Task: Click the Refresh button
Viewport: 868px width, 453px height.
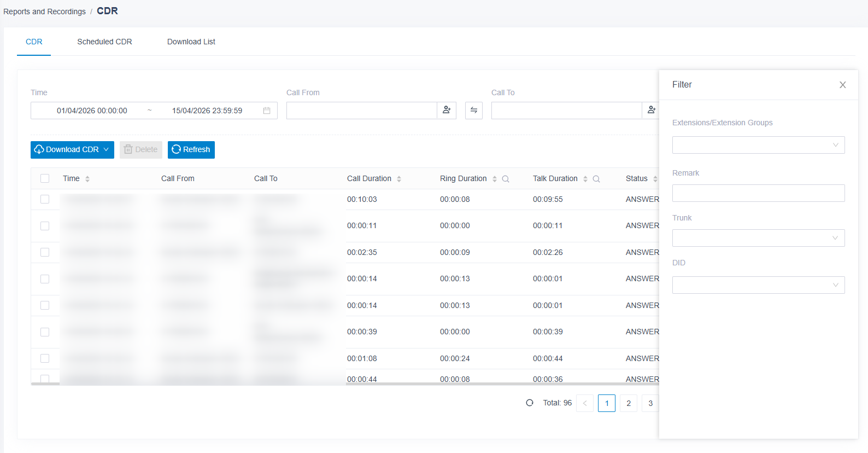Action: [191, 150]
